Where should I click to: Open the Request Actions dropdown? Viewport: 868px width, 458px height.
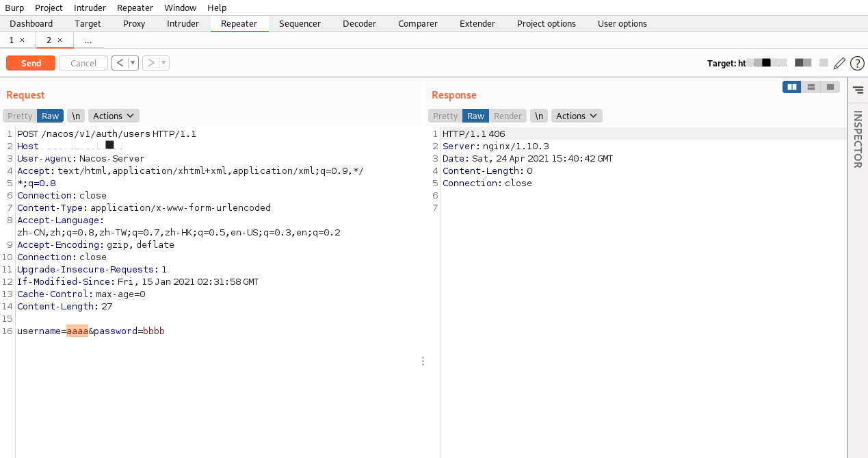tap(114, 116)
